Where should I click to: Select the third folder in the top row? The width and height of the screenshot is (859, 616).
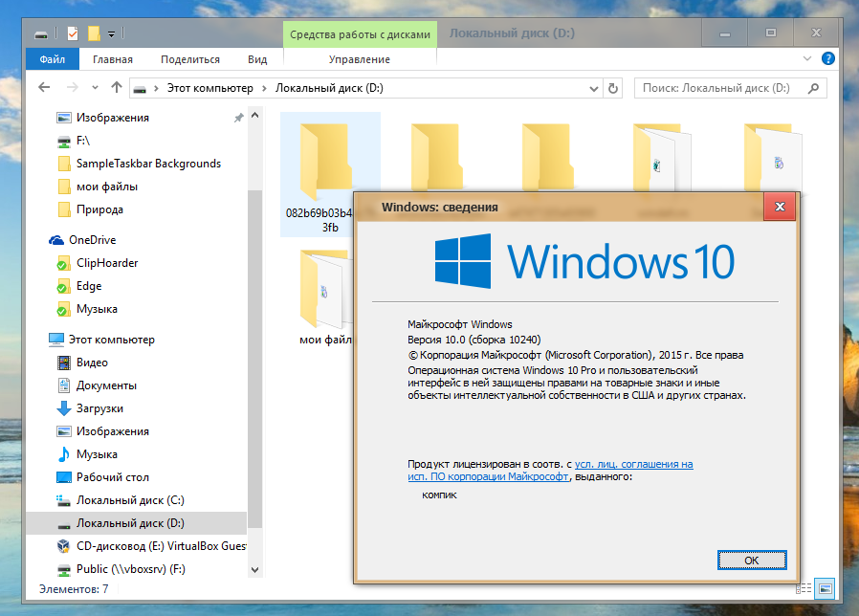click(547, 159)
